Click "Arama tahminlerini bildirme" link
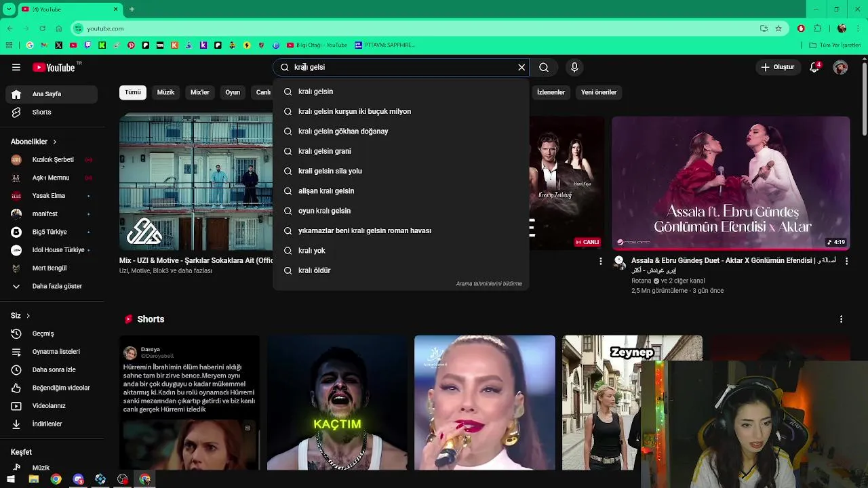 pyautogui.click(x=489, y=284)
